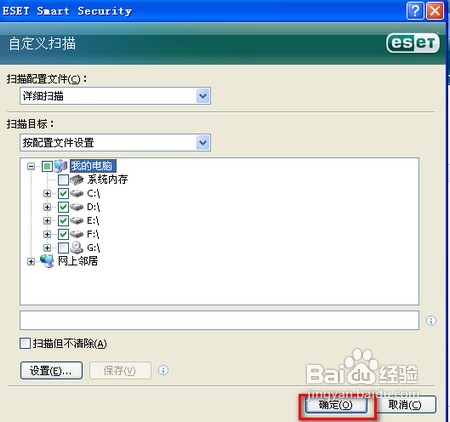Select the F:\ label in tree
Viewport: 450px width, 422px height.
93,234
